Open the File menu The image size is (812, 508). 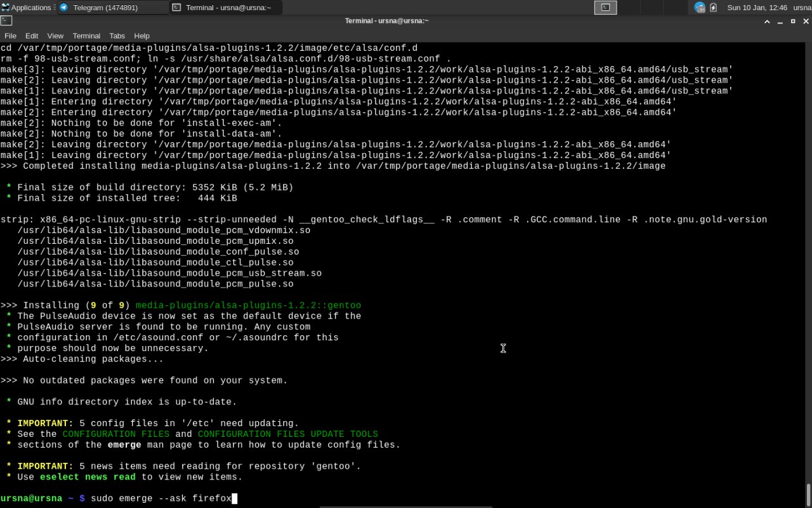click(x=10, y=36)
